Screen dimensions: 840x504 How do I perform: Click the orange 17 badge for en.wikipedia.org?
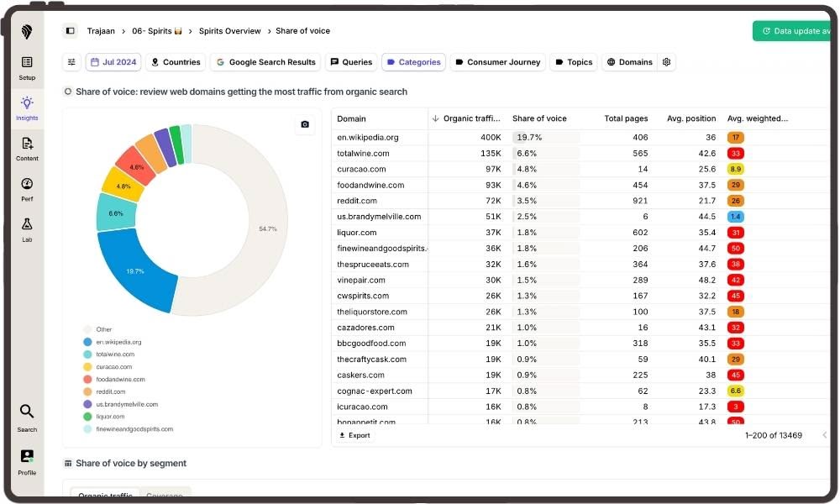736,138
